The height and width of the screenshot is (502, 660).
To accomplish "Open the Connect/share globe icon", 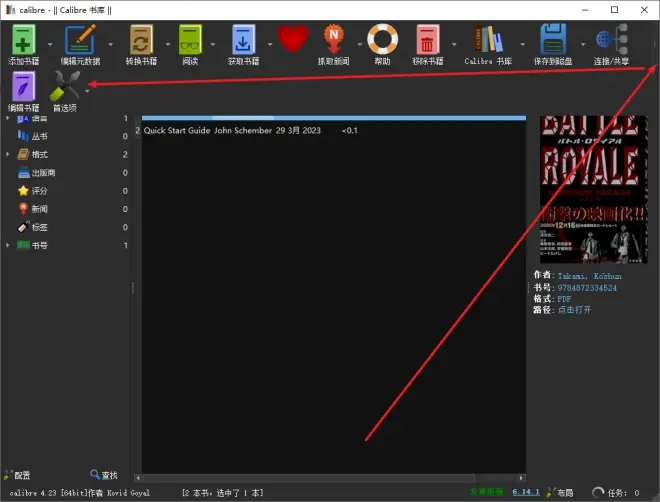I will [612, 39].
